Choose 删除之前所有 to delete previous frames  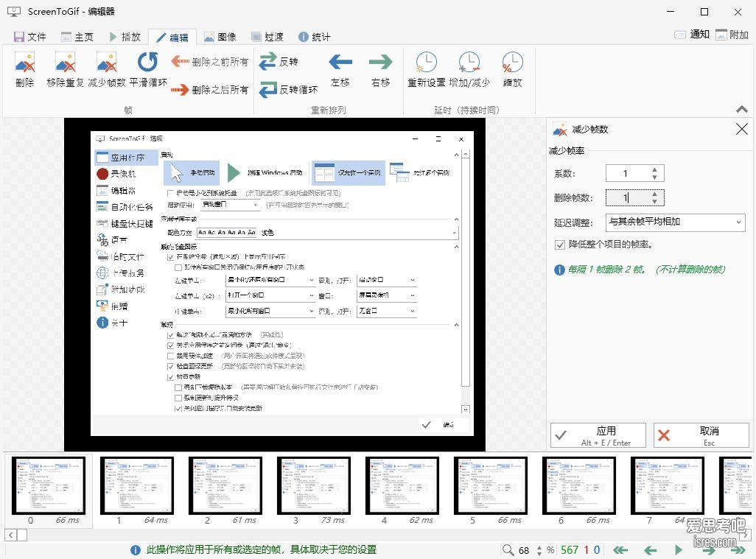210,62
